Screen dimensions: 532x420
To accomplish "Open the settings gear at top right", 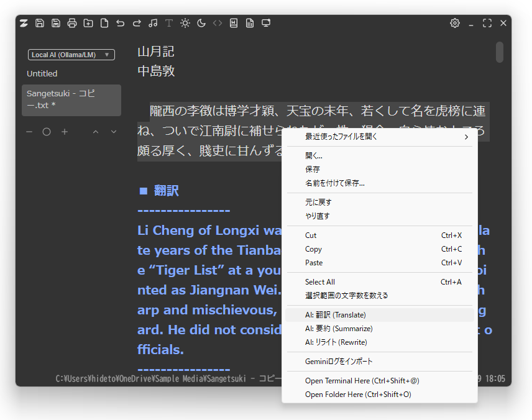I will point(455,23).
